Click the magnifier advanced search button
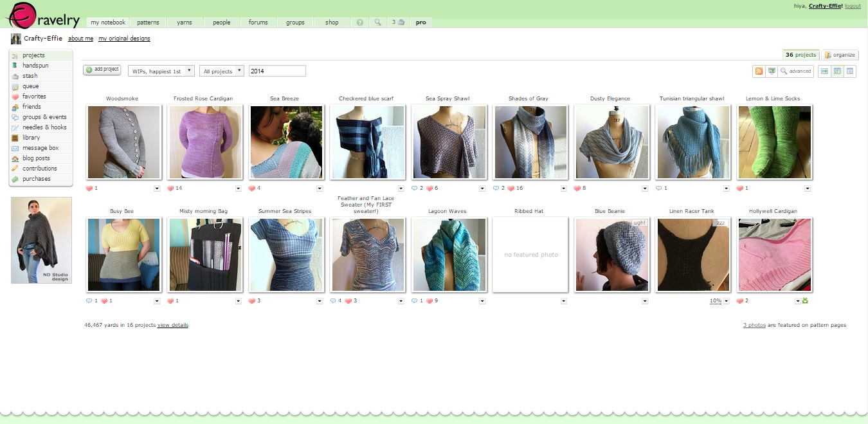This screenshot has width=868, height=424. (x=796, y=71)
